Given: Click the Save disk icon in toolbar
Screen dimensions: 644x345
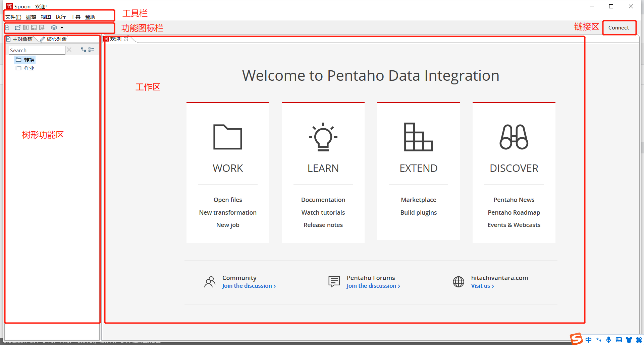Looking at the screenshot, I should tap(34, 27).
